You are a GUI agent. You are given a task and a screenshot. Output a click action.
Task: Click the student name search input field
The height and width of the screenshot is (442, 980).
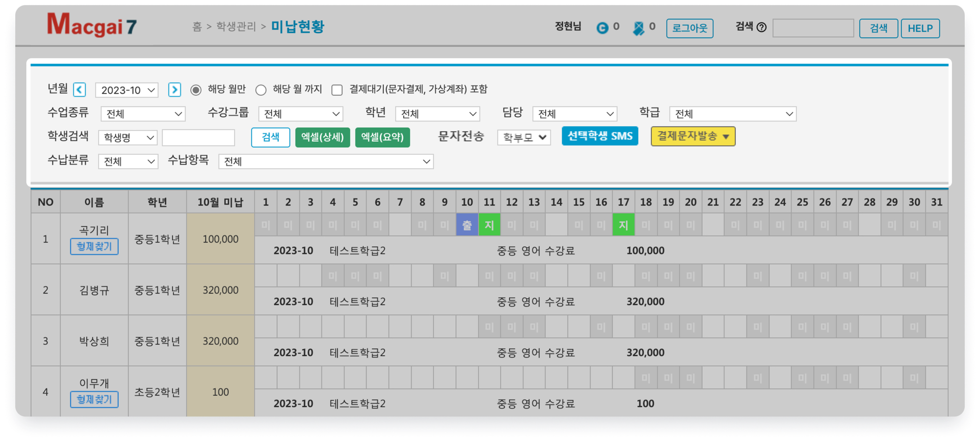coord(198,138)
